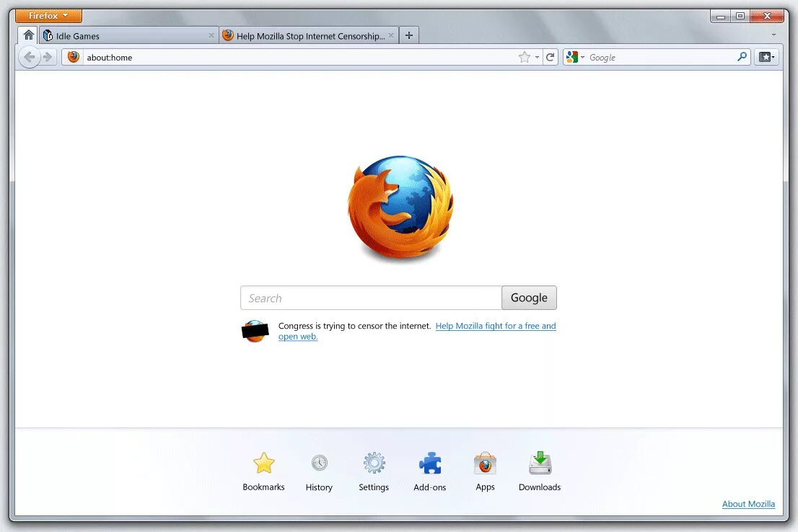The width and height of the screenshot is (798, 532).
Task: Click the Google search button
Action: [530, 298]
